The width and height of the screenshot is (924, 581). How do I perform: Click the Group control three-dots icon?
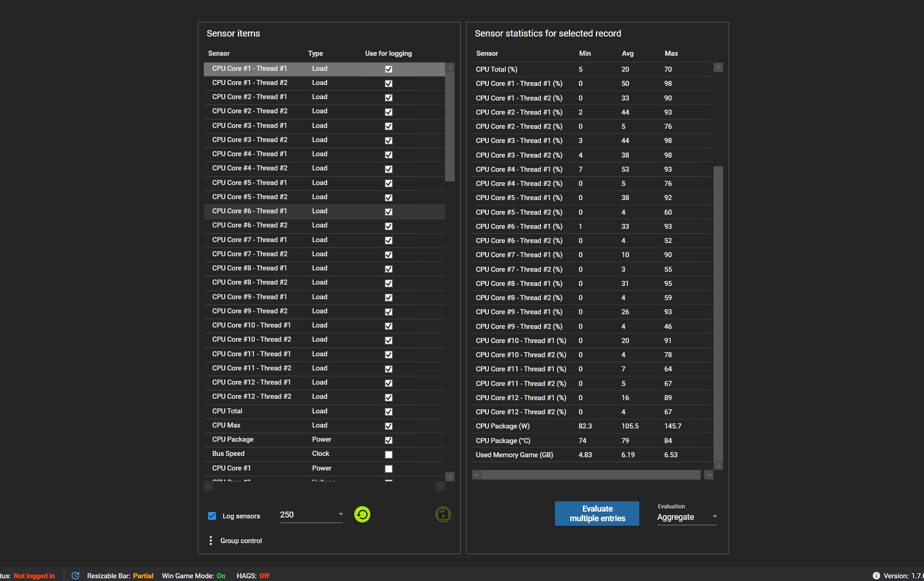pyautogui.click(x=210, y=541)
